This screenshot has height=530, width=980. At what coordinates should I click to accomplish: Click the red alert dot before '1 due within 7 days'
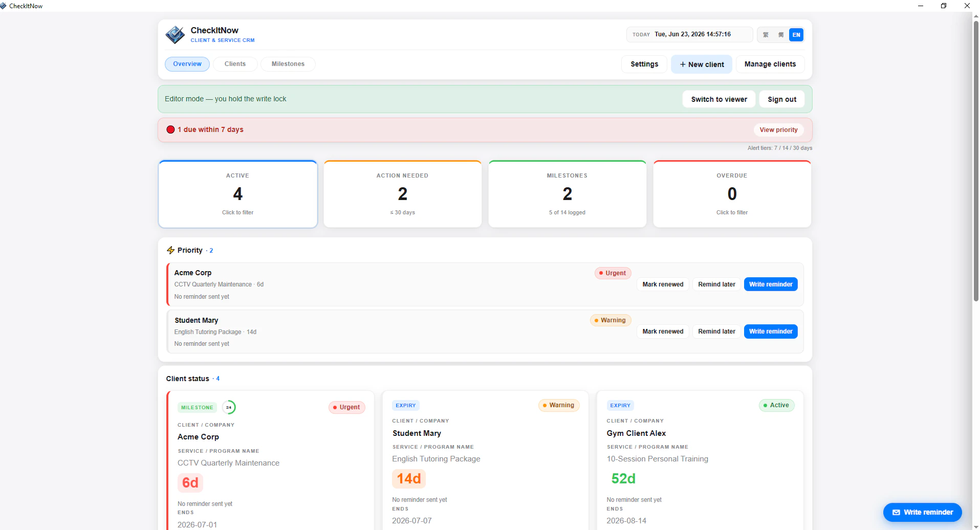(x=170, y=129)
